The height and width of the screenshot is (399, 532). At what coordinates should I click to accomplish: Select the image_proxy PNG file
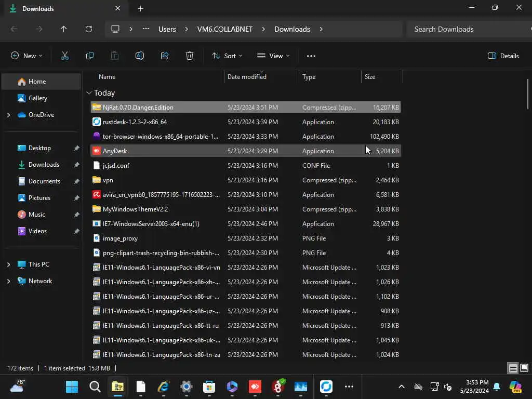pyautogui.click(x=246, y=238)
